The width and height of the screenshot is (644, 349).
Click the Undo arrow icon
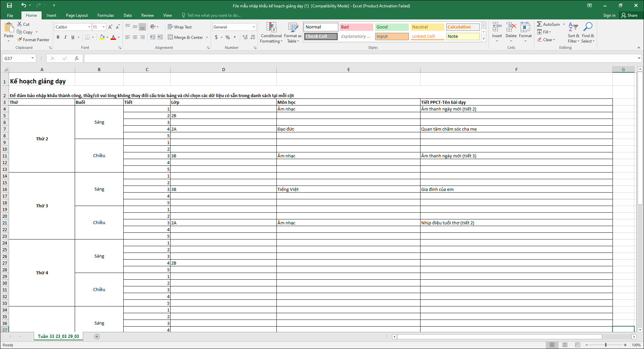[x=23, y=5]
